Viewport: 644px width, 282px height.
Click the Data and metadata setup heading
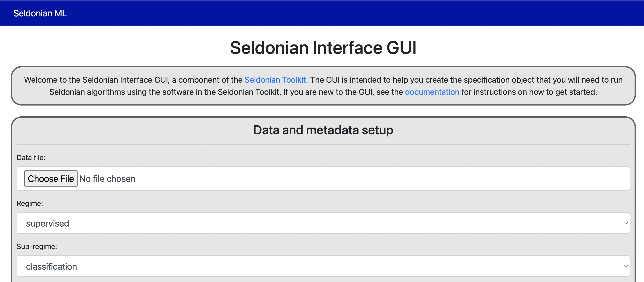pyautogui.click(x=323, y=130)
